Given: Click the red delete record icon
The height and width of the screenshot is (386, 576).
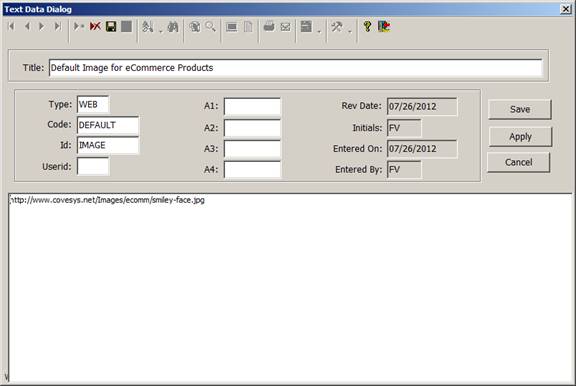Looking at the screenshot, I should point(95,26).
